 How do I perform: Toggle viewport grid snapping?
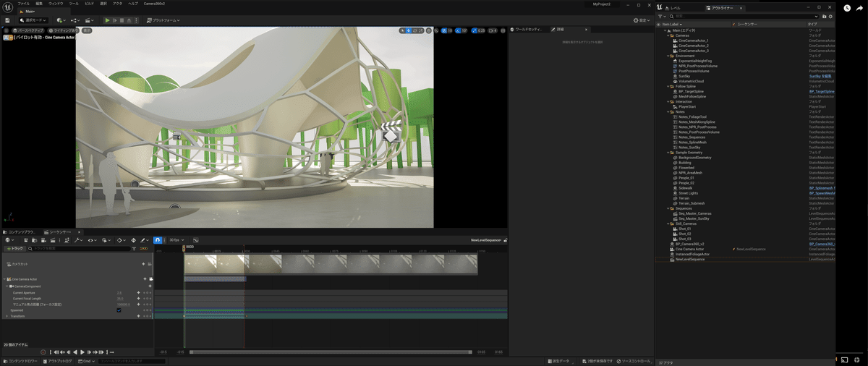click(x=443, y=30)
